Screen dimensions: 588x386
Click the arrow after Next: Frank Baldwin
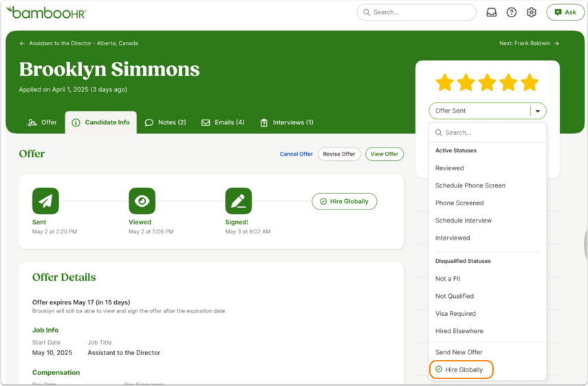[x=556, y=43]
